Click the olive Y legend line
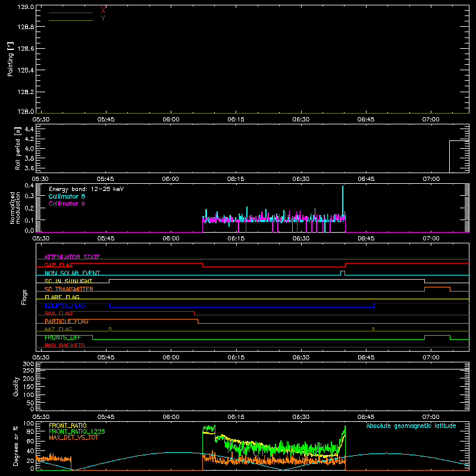 point(71,21)
